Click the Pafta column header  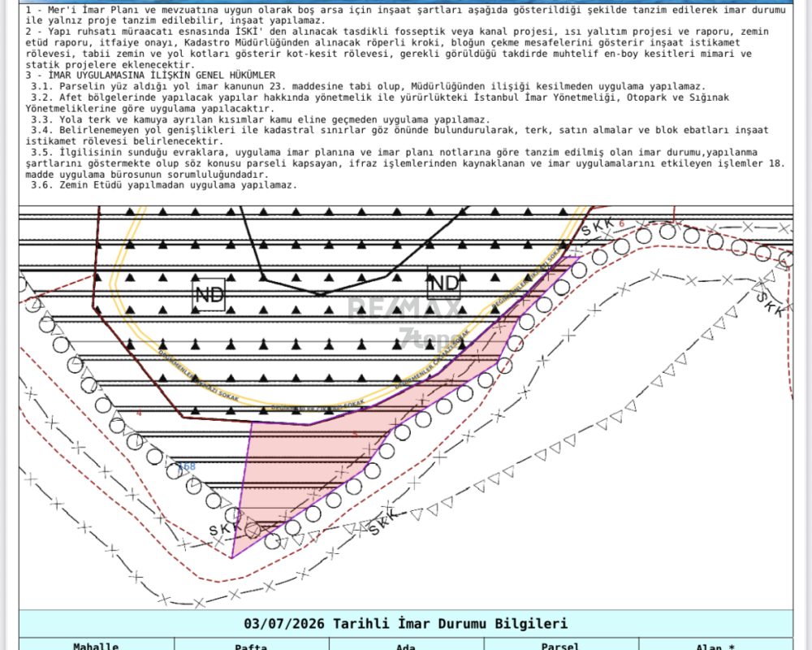pyautogui.click(x=251, y=646)
